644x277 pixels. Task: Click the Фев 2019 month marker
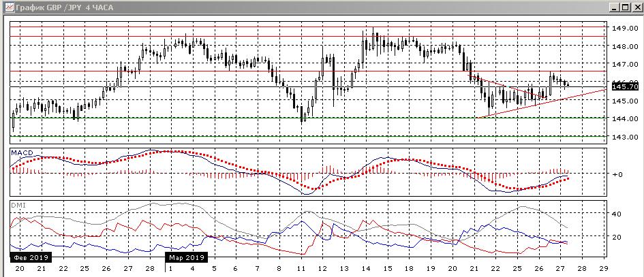click(29, 258)
